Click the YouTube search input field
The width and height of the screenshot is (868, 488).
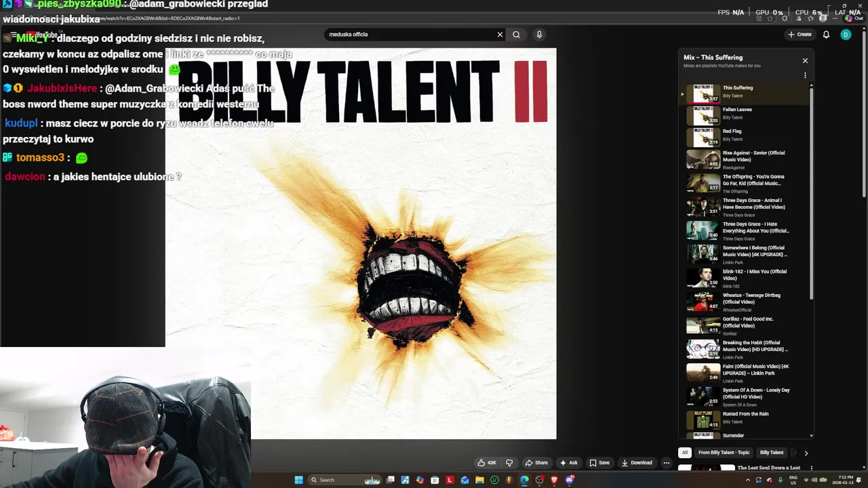tap(410, 35)
